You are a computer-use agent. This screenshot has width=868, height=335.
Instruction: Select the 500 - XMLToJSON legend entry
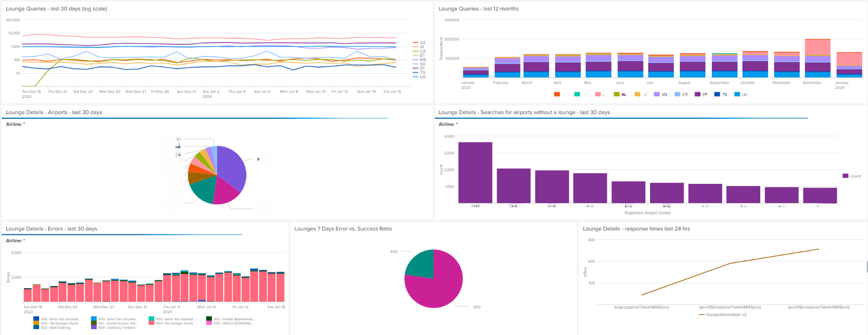click(233, 323)
